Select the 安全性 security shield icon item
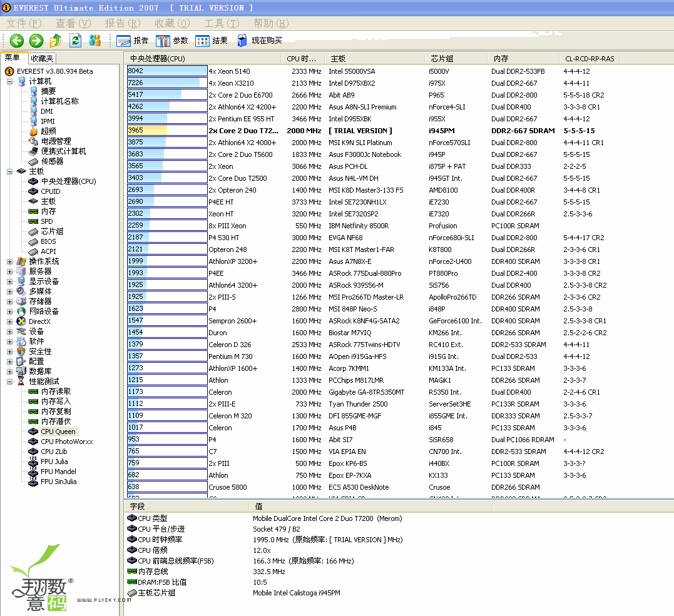 point(21,351)
